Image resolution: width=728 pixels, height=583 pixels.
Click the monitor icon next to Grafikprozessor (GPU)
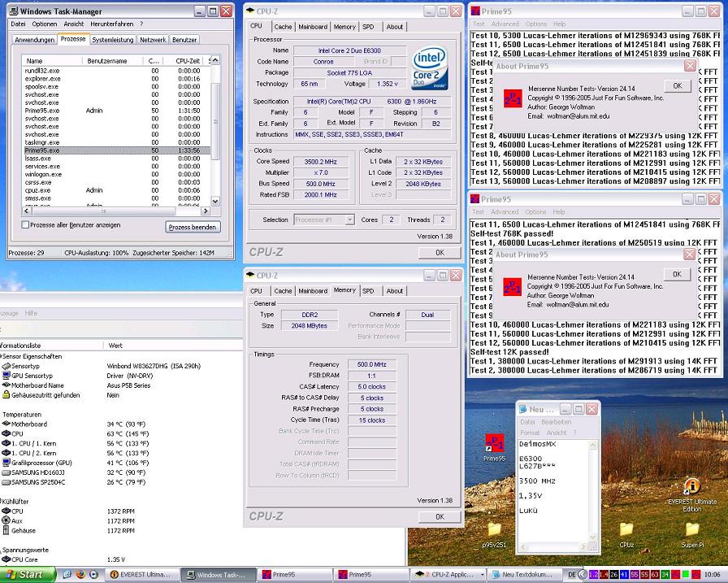6,463
